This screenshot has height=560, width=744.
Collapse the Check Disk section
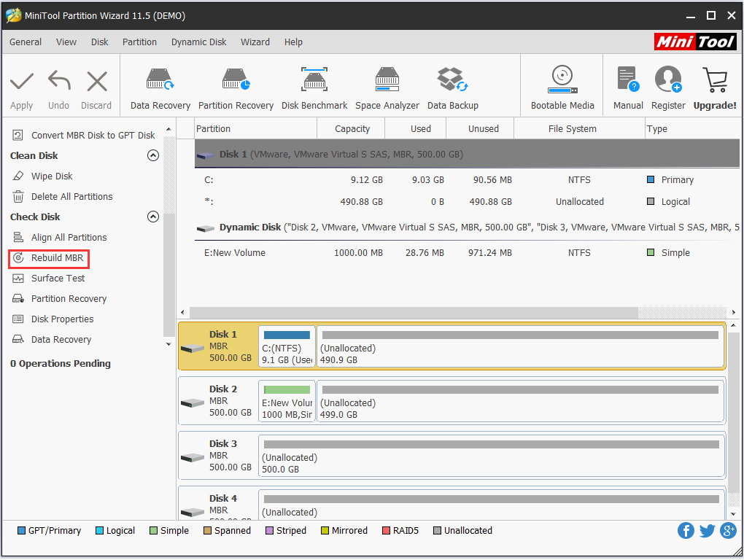152,217
